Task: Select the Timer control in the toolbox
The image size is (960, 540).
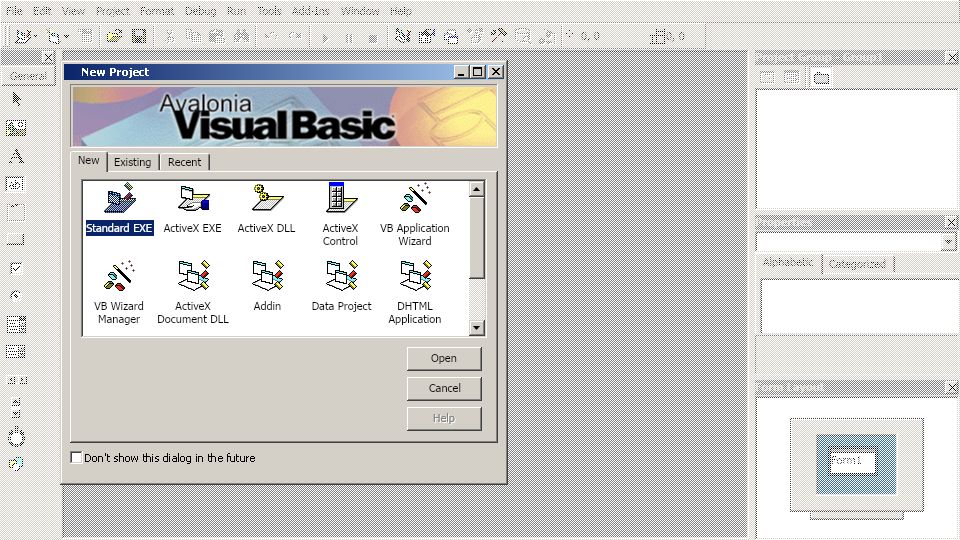Action: click(x=16, y=437)
